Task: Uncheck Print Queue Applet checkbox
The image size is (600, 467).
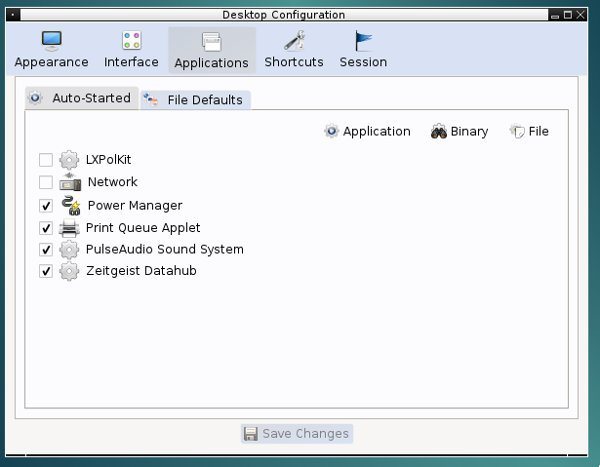Action: pos(46,228)
